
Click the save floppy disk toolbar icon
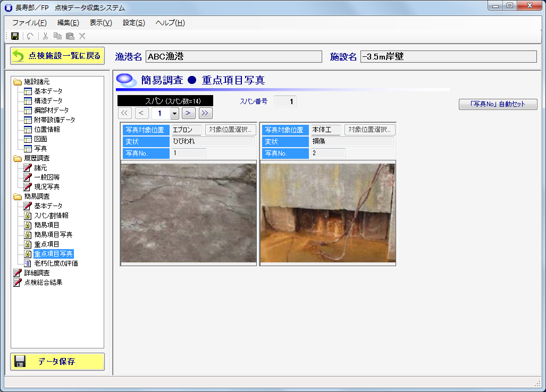coord(15,36)
